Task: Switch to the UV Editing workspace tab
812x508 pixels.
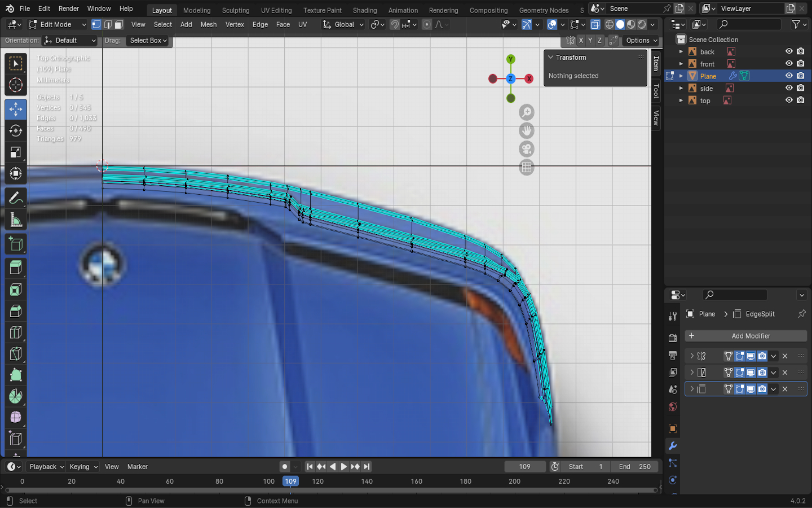Action: [x=276, y=10]
